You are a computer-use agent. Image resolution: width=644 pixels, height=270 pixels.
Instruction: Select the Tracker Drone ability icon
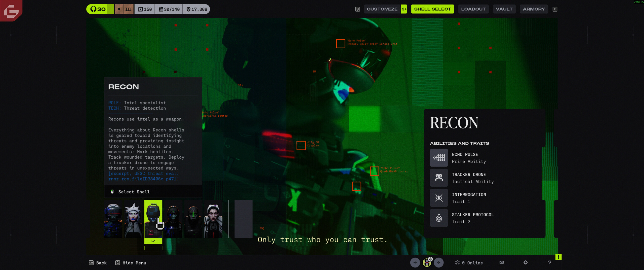click(439, 178)
